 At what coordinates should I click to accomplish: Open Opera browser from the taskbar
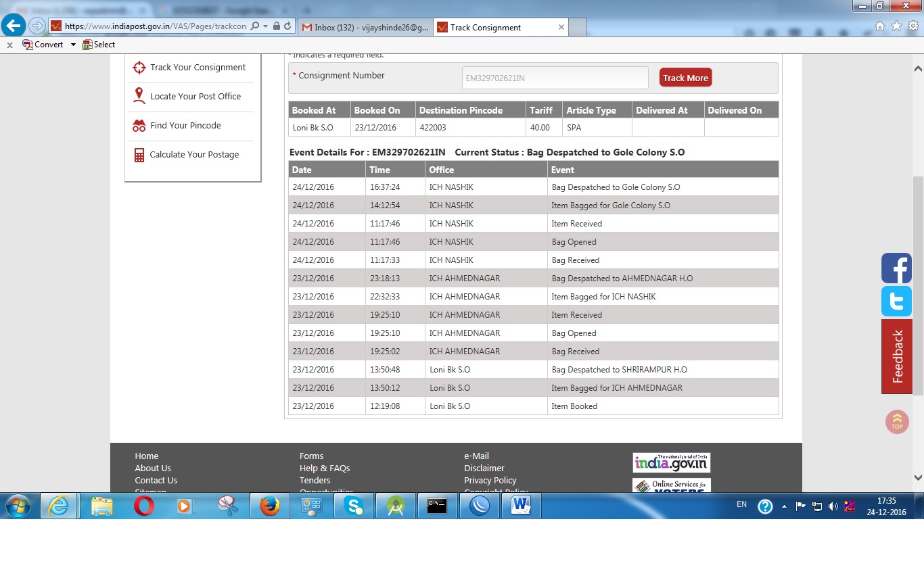143,506
